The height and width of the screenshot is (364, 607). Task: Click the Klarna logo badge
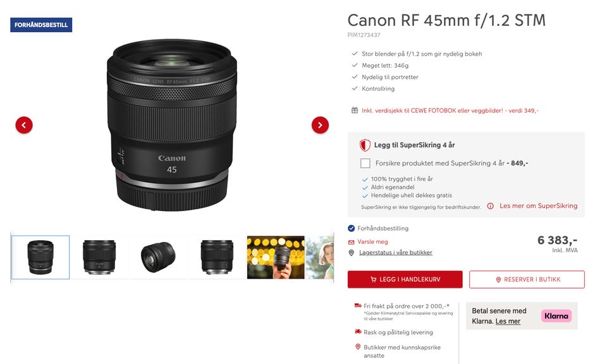tap(556, 316)
